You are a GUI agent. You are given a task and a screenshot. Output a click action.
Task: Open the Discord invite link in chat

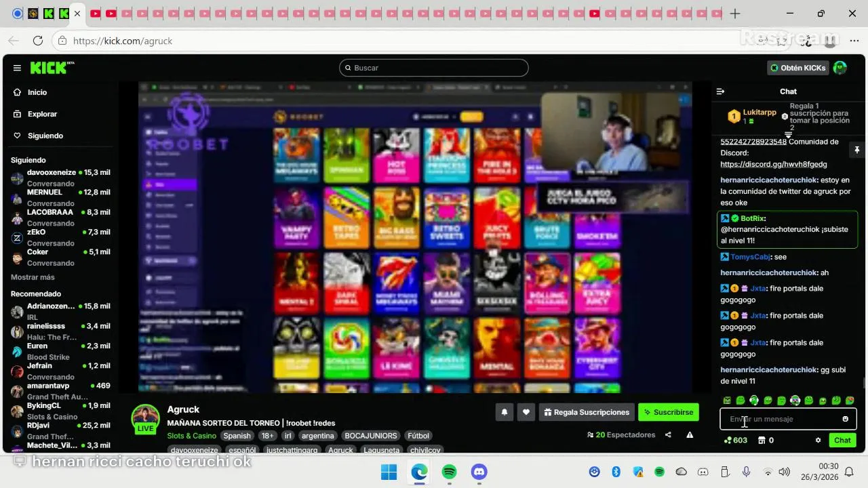(x=773, y=164)
